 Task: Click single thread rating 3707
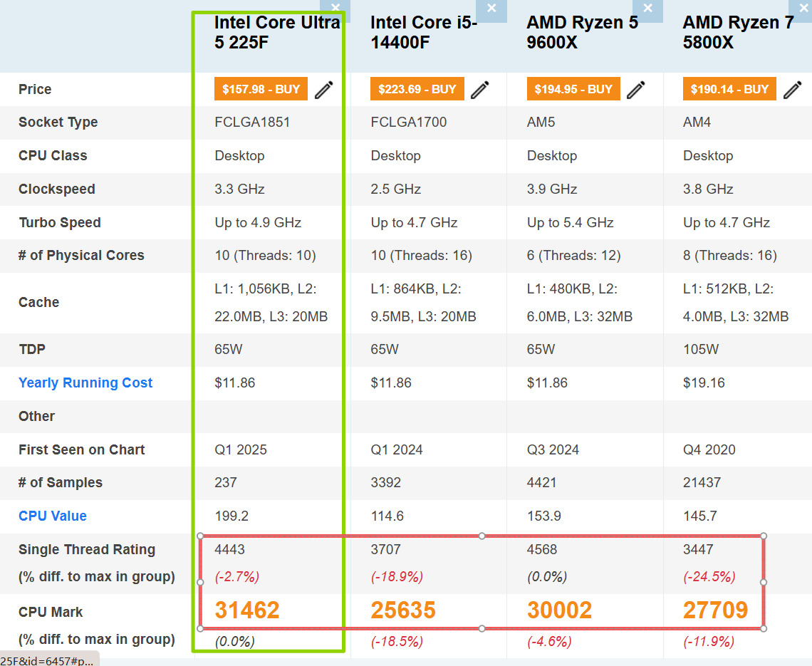point(385,549)
